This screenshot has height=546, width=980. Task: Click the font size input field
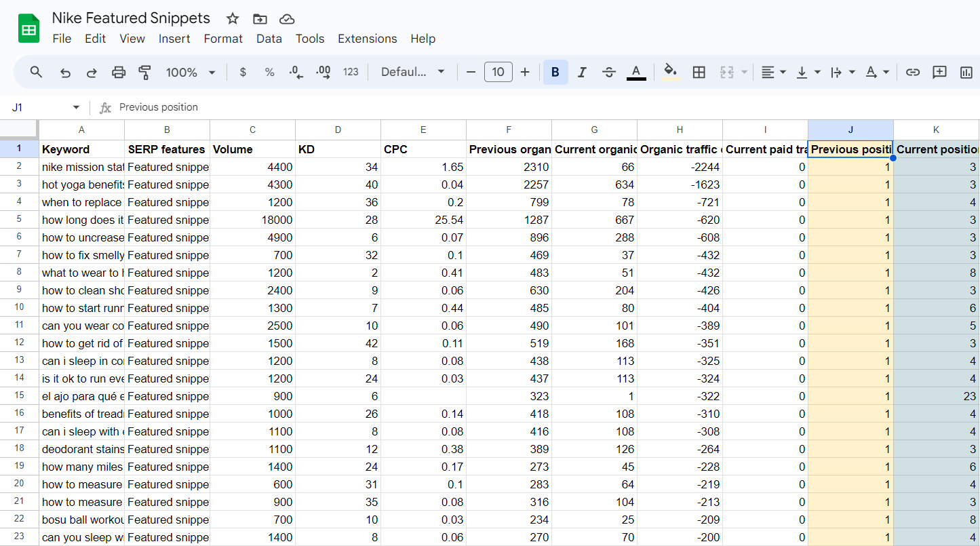[x=498, y=72]
